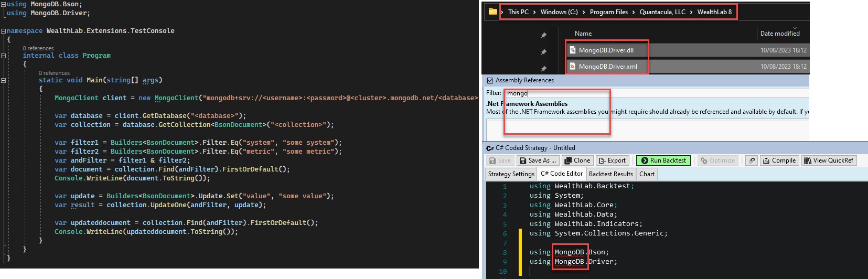Switch to the Chart tab
Viewport: 868px width, 279px height.
[647, 174]
